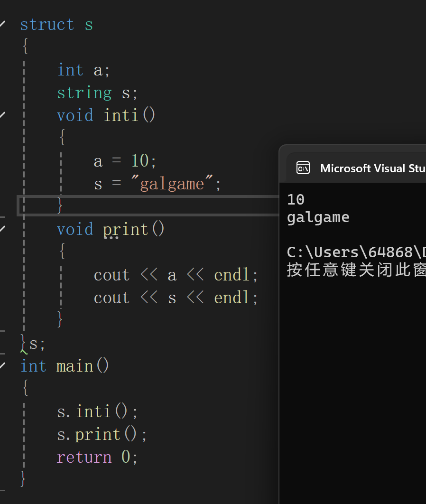Collapse the void inti() function
Screen dimensions: 426x504
click(x=2, y=115)
